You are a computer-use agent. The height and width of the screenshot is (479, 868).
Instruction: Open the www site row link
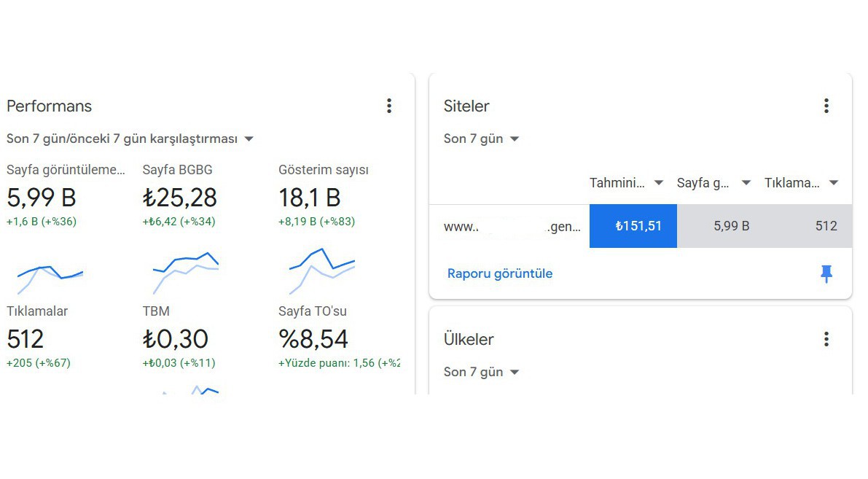(512, 226)
